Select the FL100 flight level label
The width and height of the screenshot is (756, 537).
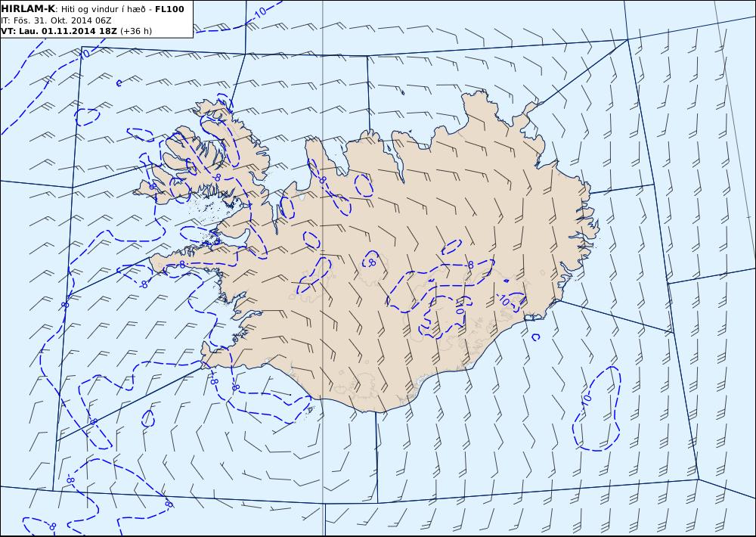(169, 9)
